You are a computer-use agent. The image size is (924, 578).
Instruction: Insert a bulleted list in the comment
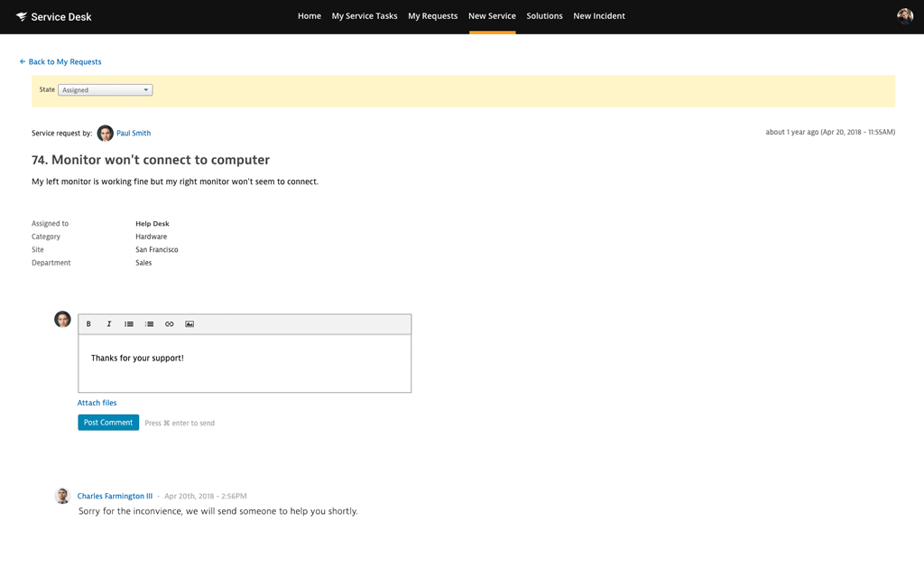click(129, 324)
